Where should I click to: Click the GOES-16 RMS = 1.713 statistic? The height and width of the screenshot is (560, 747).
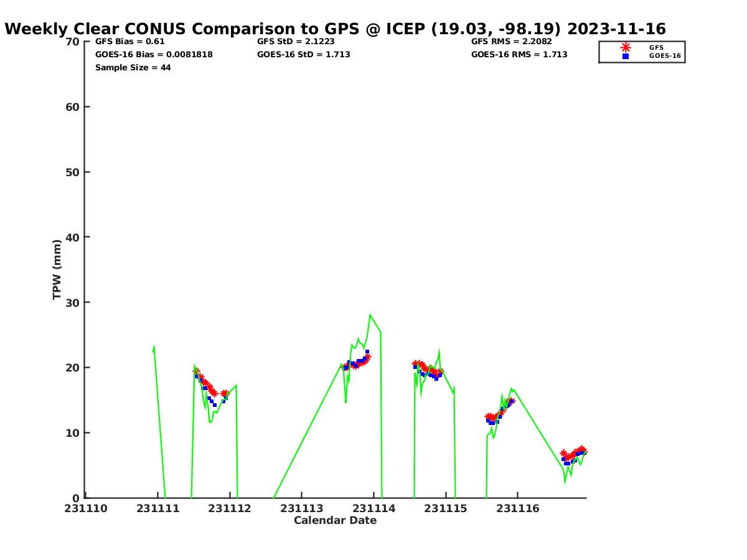(519, 55)
